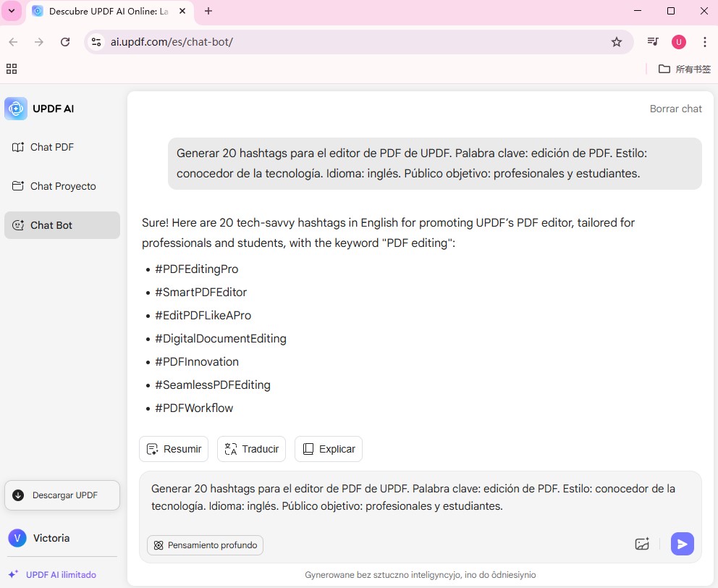Screen dimensions: 718x588
Task: Click the Chat Bot face icon
Action: pyautogui.click(x=18, y=225)
